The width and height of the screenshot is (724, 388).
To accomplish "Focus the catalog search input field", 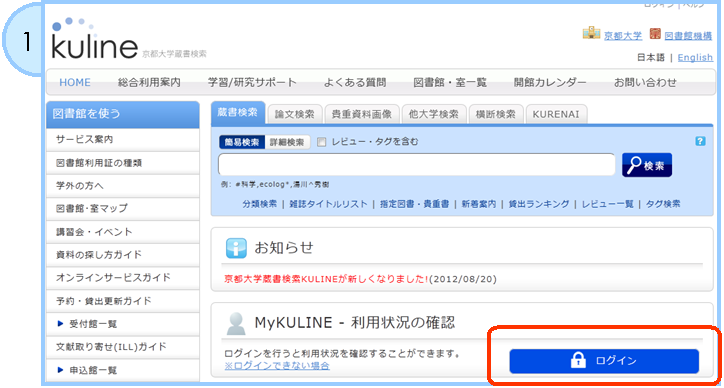I will click(x=416, y=165).
